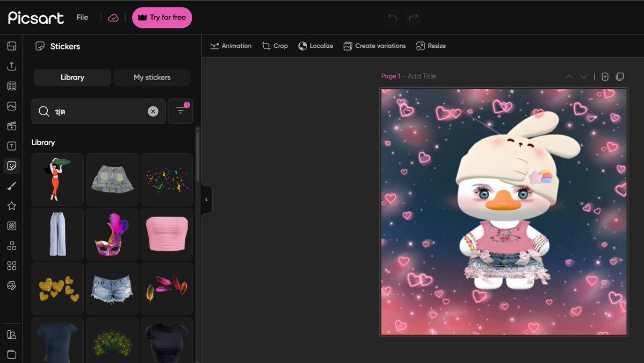
Task: Add the denim shorts sticker
Action: pyautogui.click(x=112, y=289)
